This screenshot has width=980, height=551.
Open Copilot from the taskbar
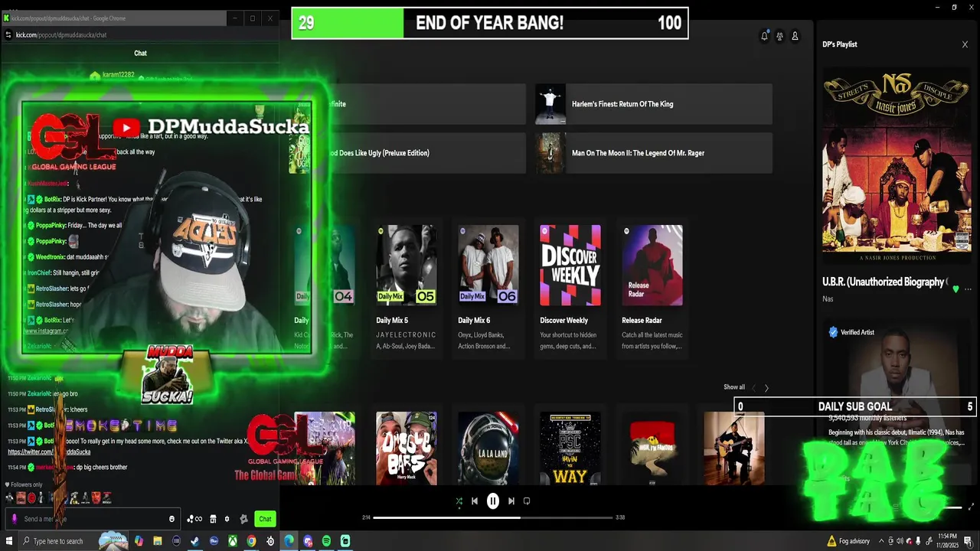coord(139,541)
